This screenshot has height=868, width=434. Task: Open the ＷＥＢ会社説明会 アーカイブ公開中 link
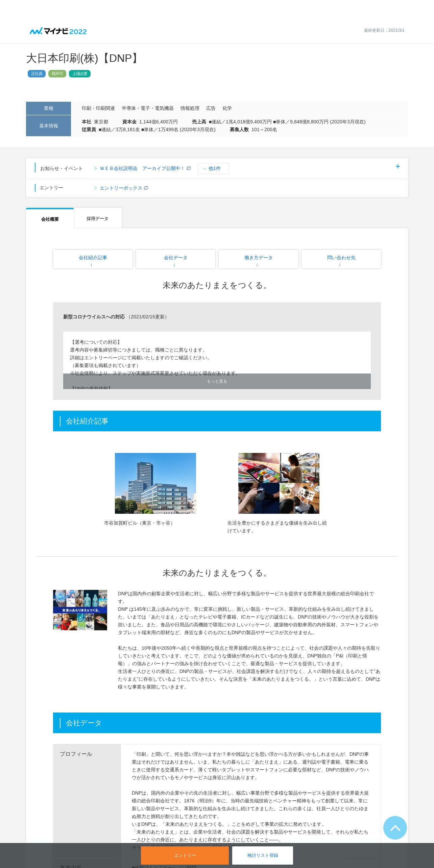coord(142,168)
